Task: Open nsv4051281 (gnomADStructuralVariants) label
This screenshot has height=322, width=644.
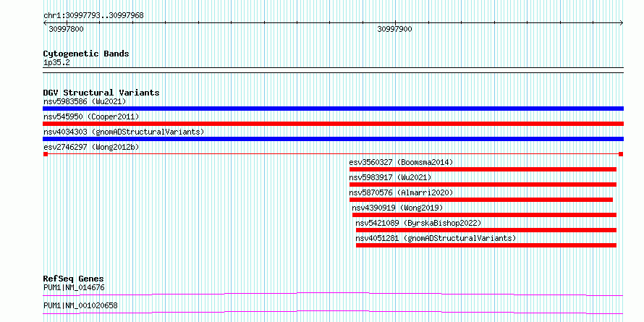Action: tap(436, 238)
